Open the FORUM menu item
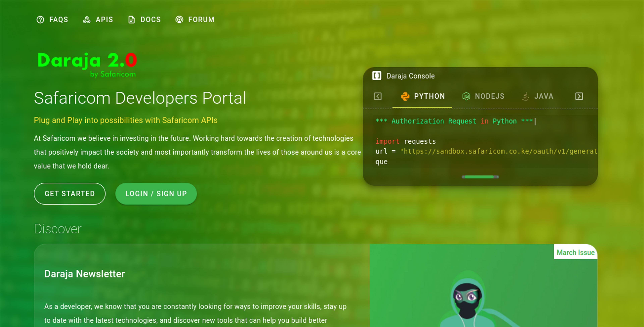The height and width of the screenshot is (327, 644). click(x=195, y=19)
